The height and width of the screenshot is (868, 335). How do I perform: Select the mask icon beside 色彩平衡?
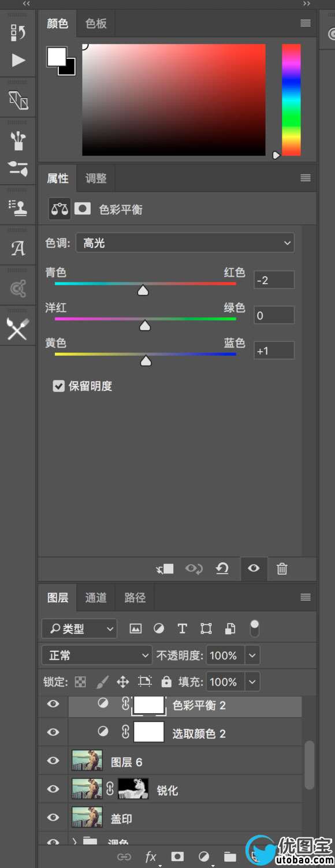pos(83,208)
